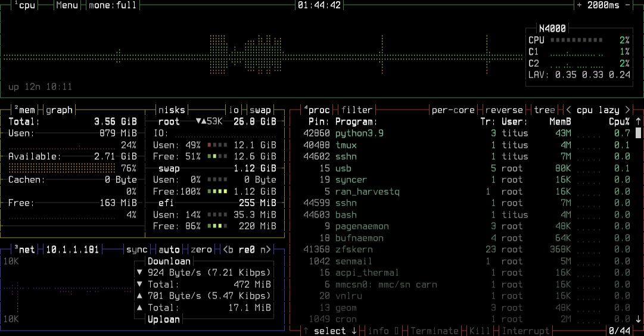Click right arrow after cpu lazy sorting
The height and width of the screenshot is (336, 644).
click(x=627, y=110)
